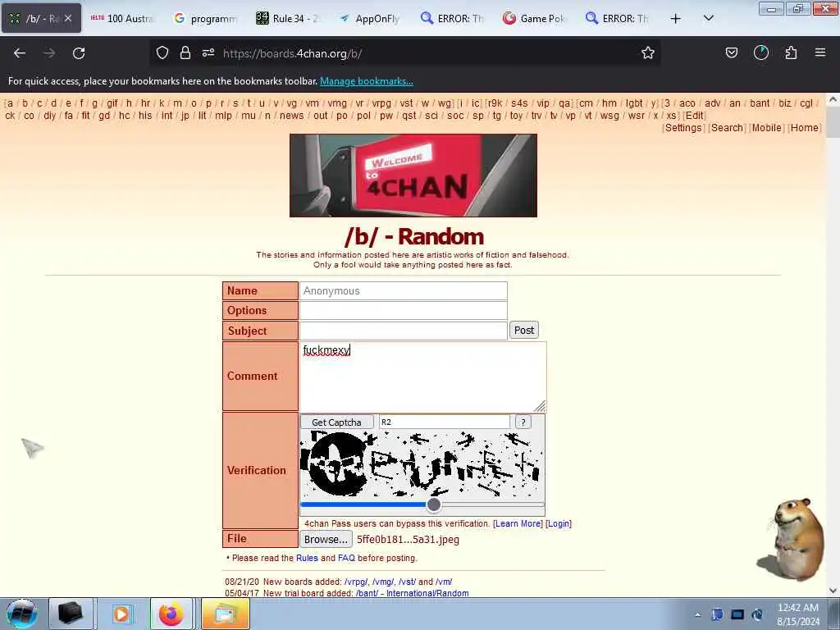This screenshot has height=630, width=840.
Task: Submit with the Post button
Action: (524, 330)
